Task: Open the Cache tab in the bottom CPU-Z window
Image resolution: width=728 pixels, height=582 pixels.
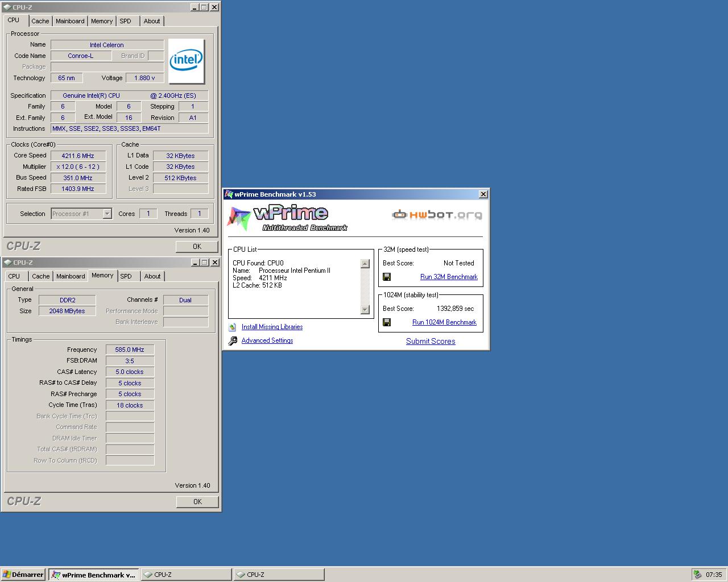Action: pyautogui.click(x=40, y=276)
